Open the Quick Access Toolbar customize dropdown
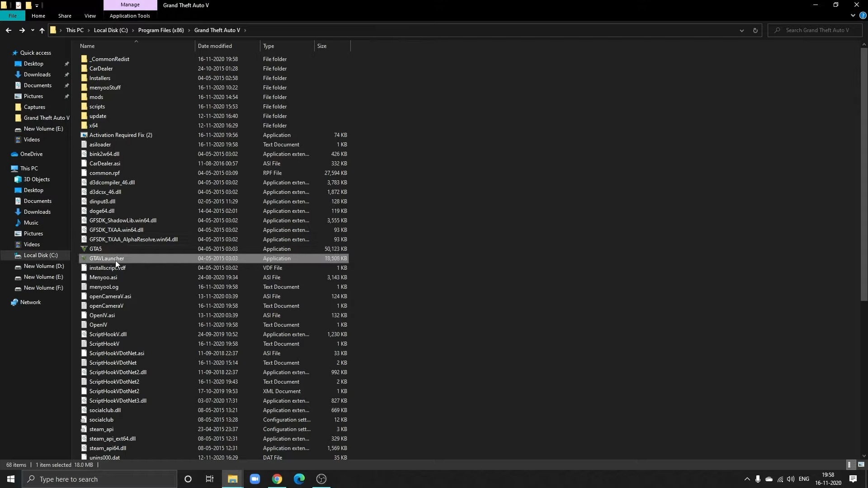This screenshot has width=868, height=488. pyautogui.click(x=37, y=5)
